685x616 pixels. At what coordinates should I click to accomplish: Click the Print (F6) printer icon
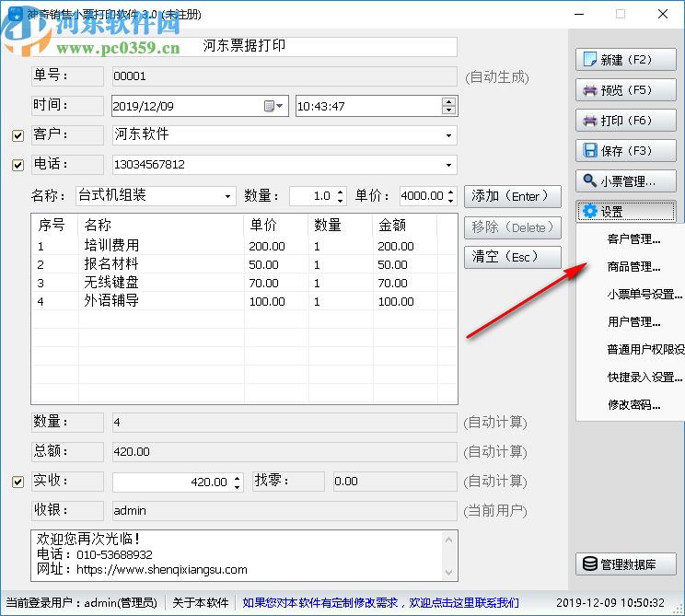590,121
